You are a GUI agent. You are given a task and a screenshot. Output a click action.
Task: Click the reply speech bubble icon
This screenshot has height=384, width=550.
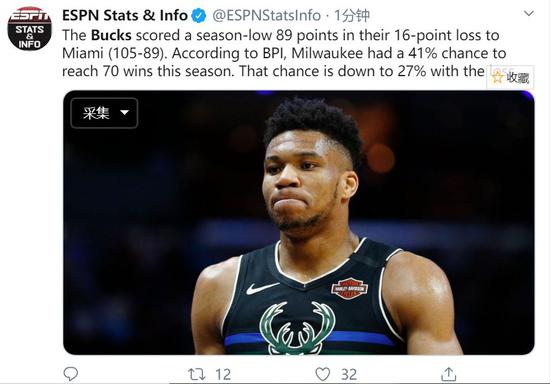[71, 374]
